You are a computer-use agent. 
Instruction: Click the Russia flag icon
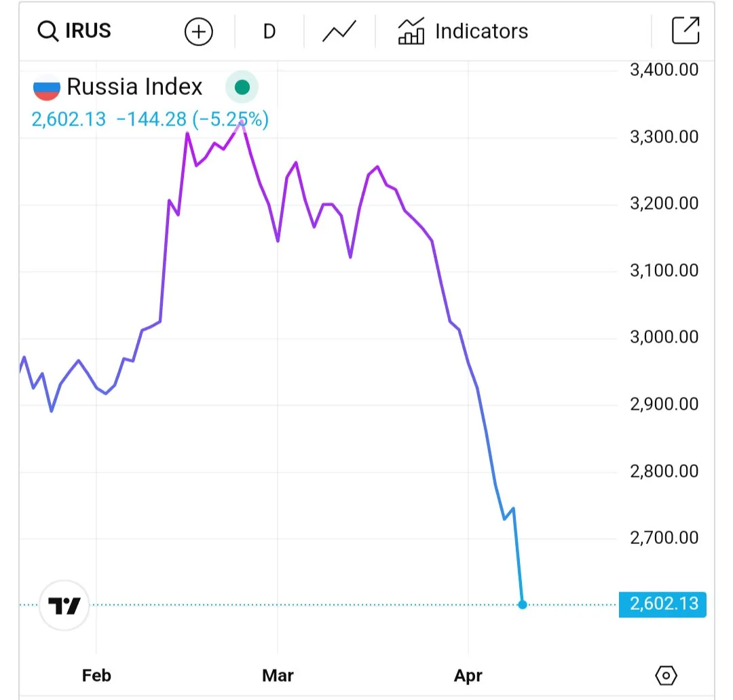pyautogui.click(x=47, y=87)
